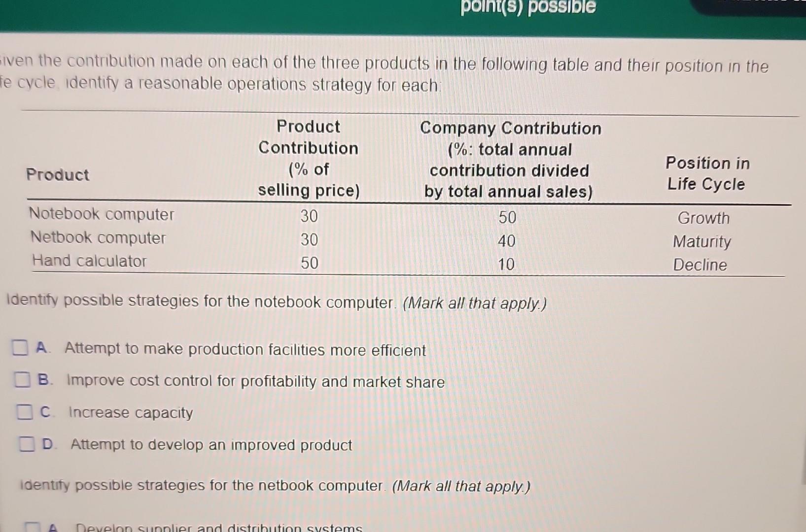This screenshot has width=806, height=532.
Task: Select the 'Improve cost control for profitability' checkbox
Action: 22,380
